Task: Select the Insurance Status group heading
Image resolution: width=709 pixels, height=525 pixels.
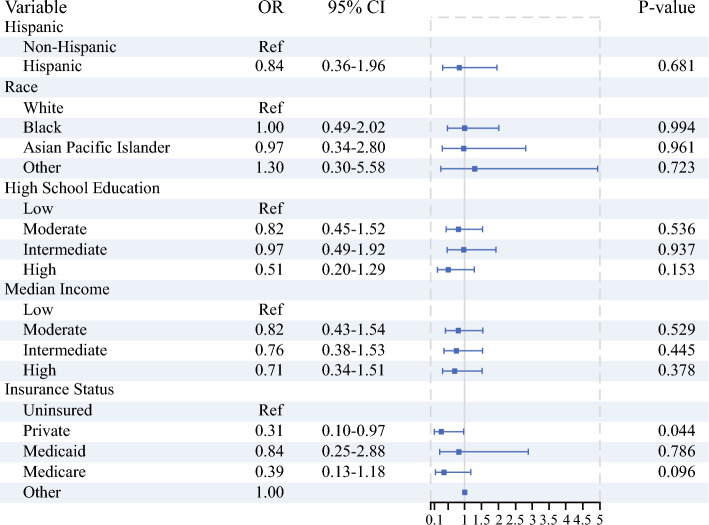Action: point(59,390)
